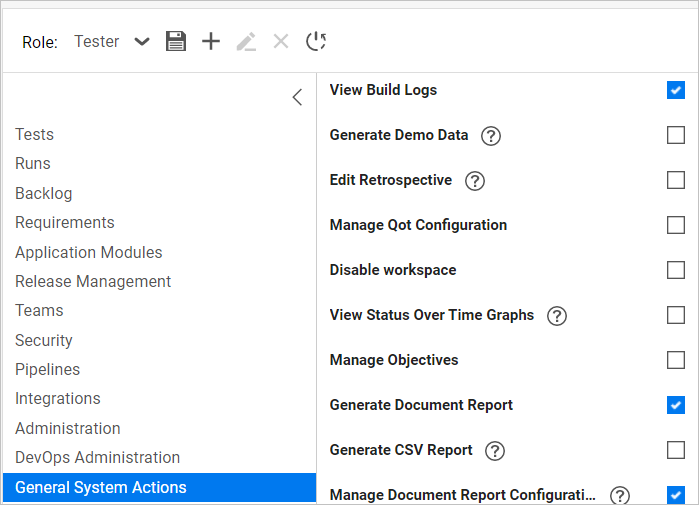This screenshot has width=699, height=505.
Task: Select the Pipelines category
Action: [x=47, y=369]
